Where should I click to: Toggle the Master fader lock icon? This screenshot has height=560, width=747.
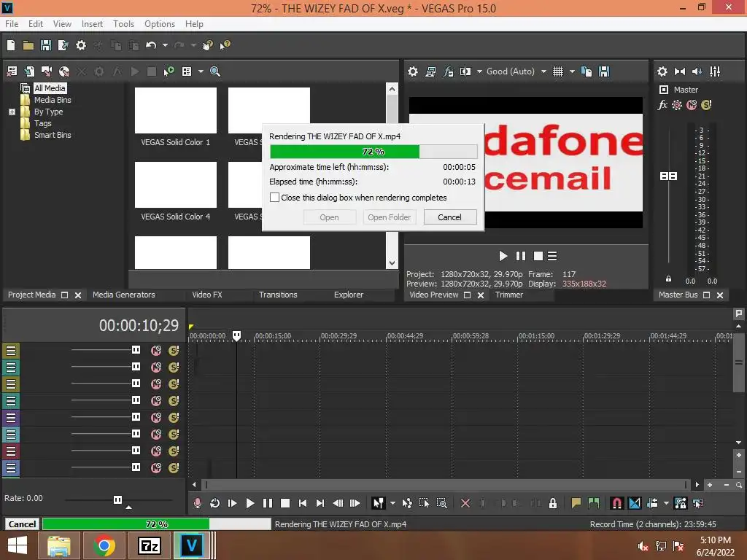point(668,279)
